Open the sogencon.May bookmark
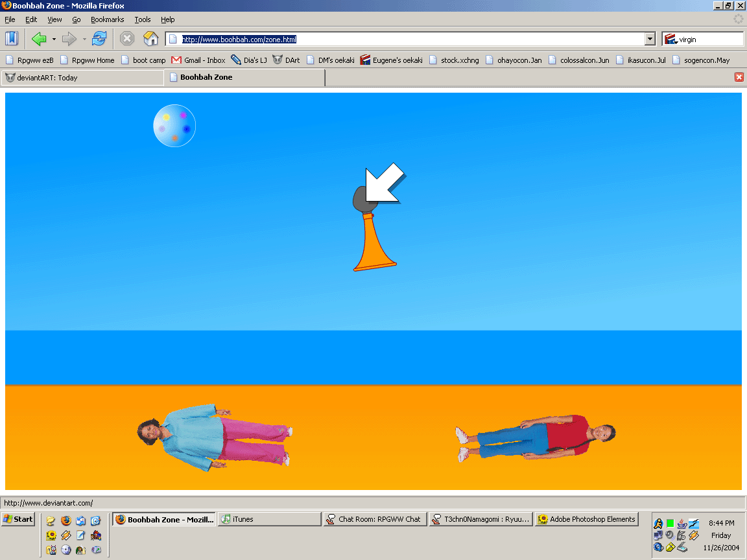This screenshot has width=747, height=560. click(701, 60)
